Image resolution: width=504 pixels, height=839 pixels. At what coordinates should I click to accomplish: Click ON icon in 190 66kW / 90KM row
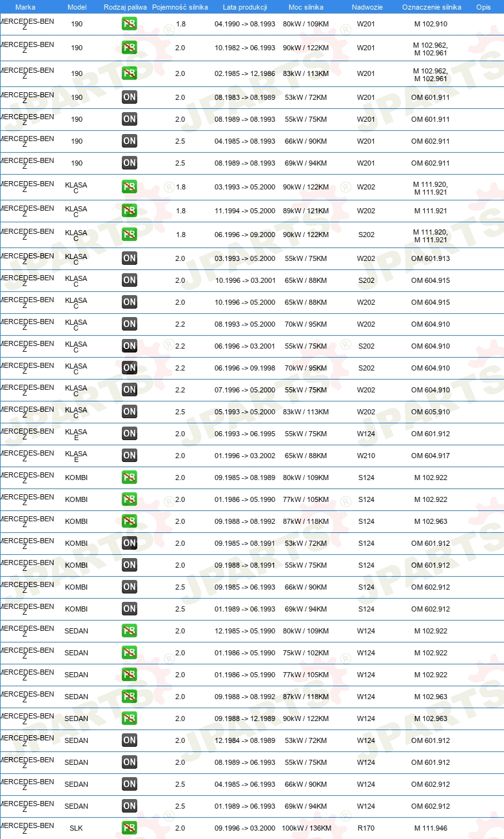(x=130, y=142)
